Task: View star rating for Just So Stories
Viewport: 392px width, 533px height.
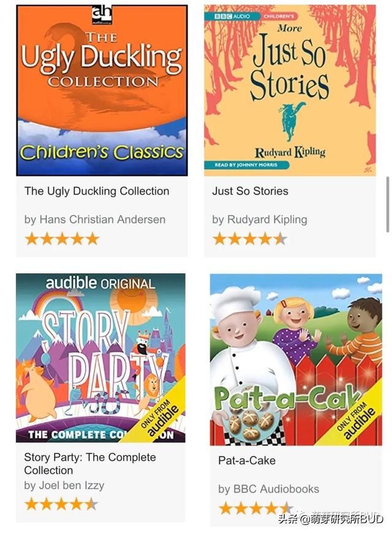Action: pyautogui.click(x=250, y=239)
